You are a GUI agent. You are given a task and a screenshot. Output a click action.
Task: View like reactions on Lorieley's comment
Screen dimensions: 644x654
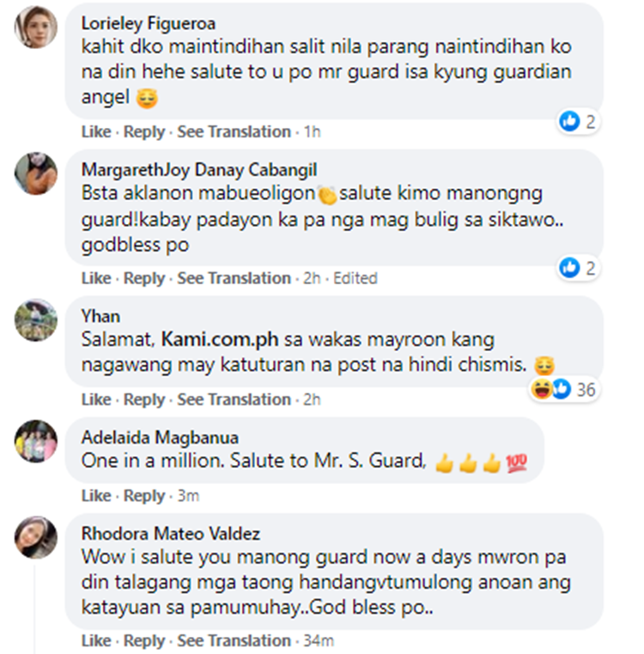coord(578,122)
